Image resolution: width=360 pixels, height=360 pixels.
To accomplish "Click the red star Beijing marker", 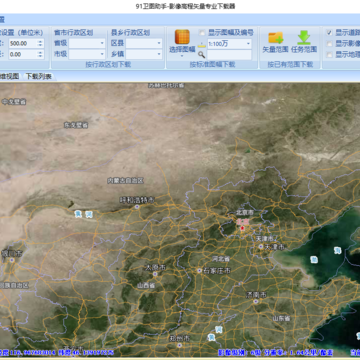I will tap(242, 228).
